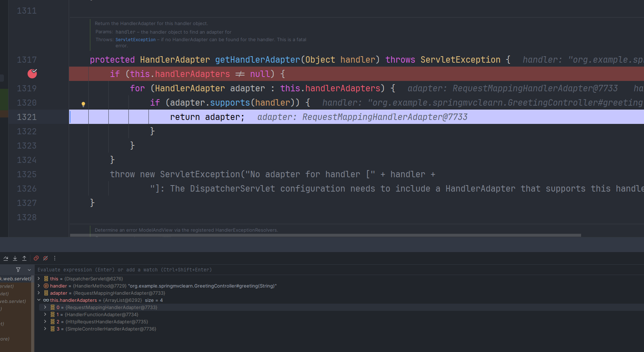Select the adapter variable row
The width and height of the screenshot is (644, 352).
coord(339,293)
